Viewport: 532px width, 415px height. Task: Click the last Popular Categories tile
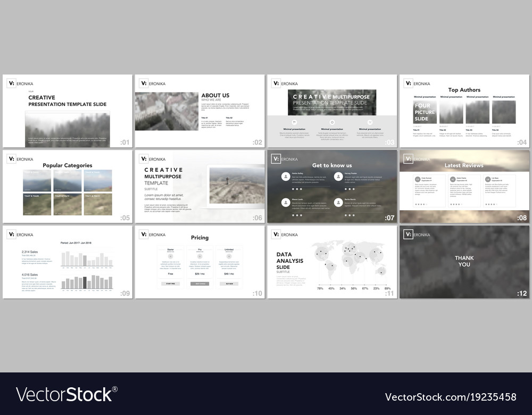click(x=98, y=204)
